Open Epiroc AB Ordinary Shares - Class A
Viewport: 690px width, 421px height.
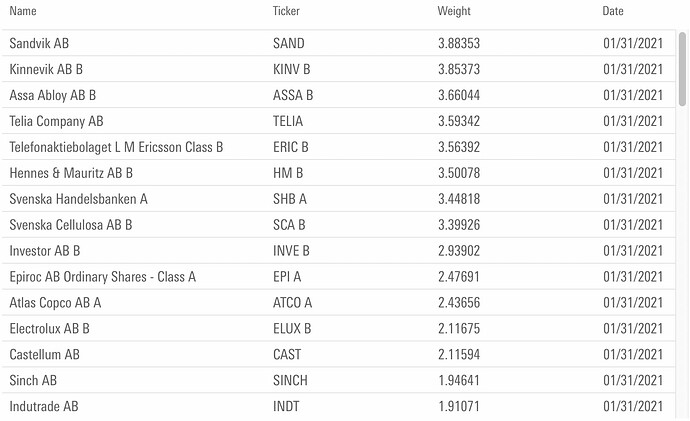pos(103,277)
